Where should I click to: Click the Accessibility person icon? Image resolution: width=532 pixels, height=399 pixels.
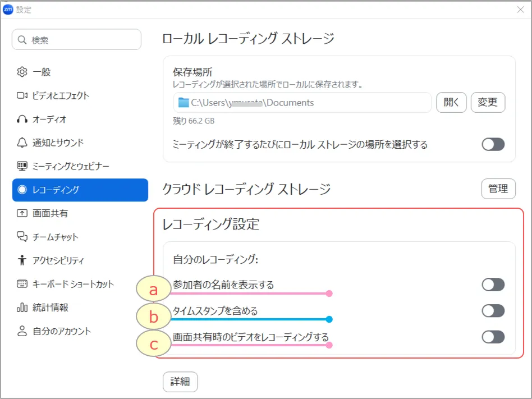[22, 260]
